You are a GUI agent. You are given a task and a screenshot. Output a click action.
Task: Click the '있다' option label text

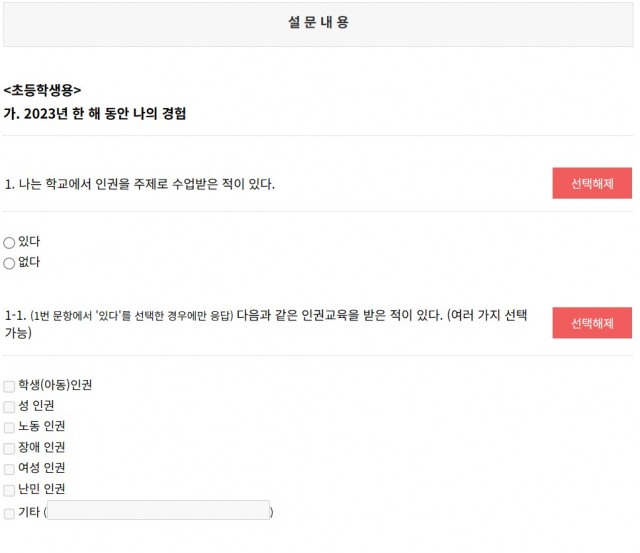click(x=29, y=242)
